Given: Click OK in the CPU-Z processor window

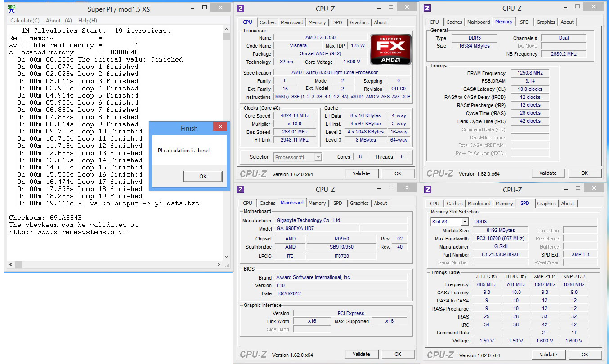Looking at the screenshot, I should click(x=398, y=173).
